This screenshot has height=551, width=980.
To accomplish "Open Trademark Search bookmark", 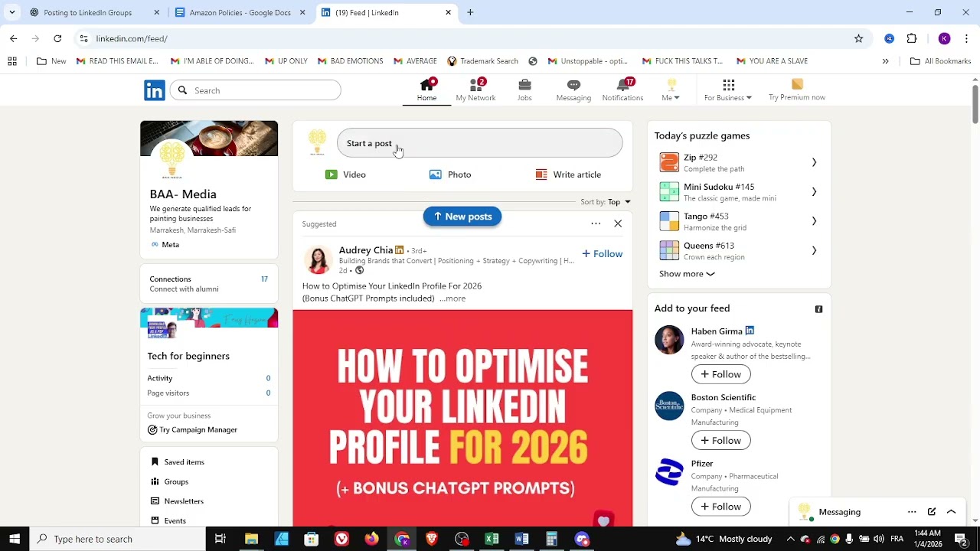I will (482, 61).
